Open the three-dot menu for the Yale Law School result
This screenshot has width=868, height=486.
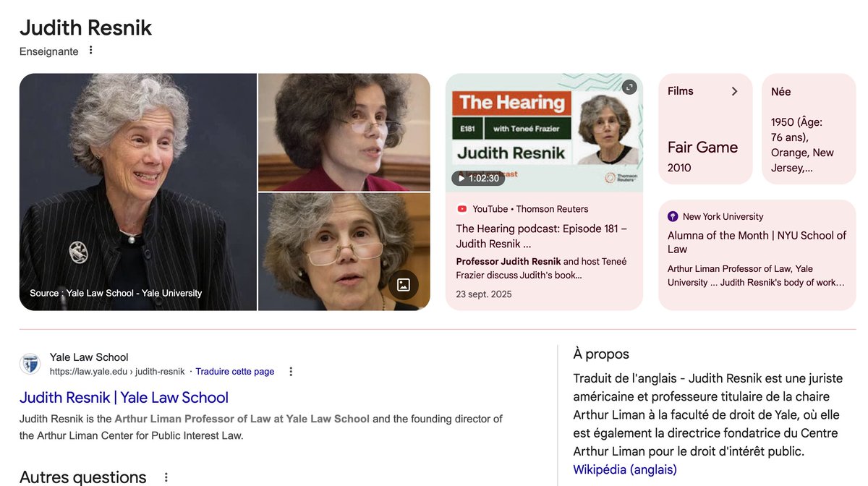pos(291,372)
